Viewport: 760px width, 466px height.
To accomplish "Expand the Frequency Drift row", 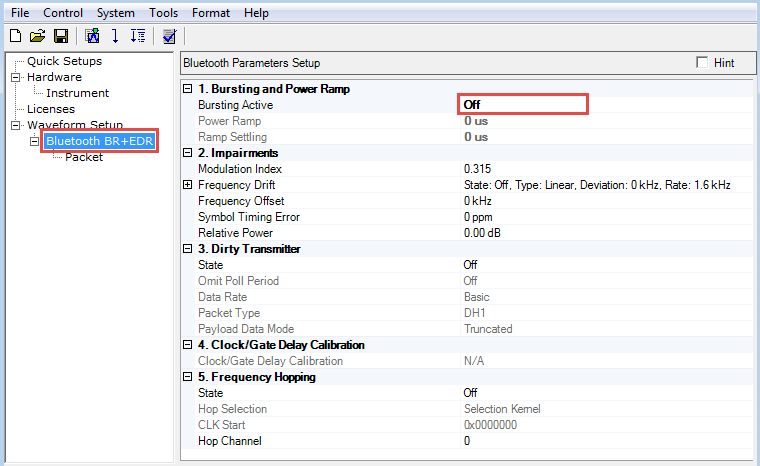I will click(x=188, y=185).
